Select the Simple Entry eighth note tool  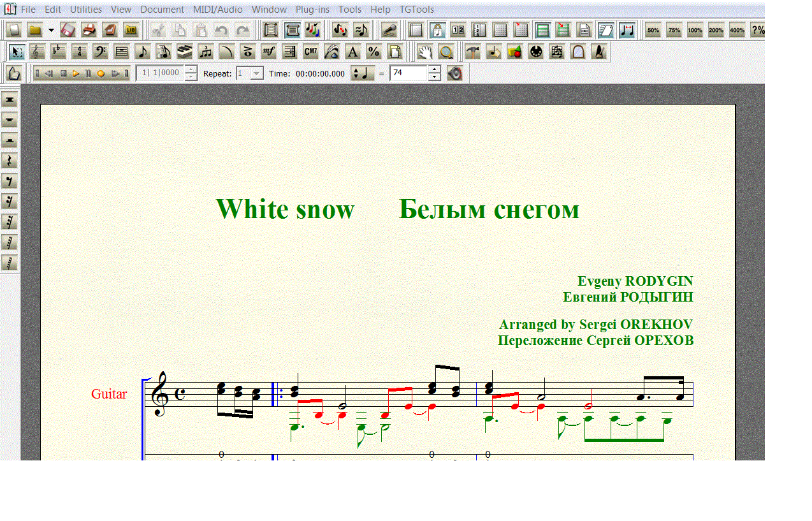[142, 52]
